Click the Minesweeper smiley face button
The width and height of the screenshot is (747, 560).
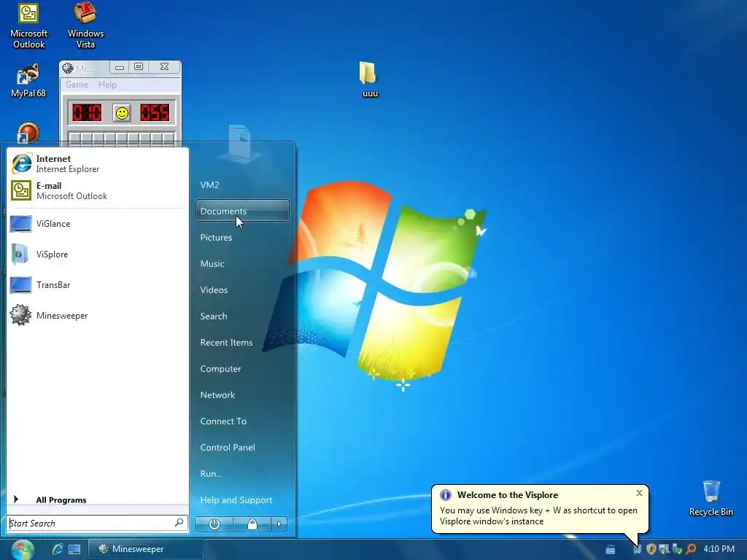(122, 113)
